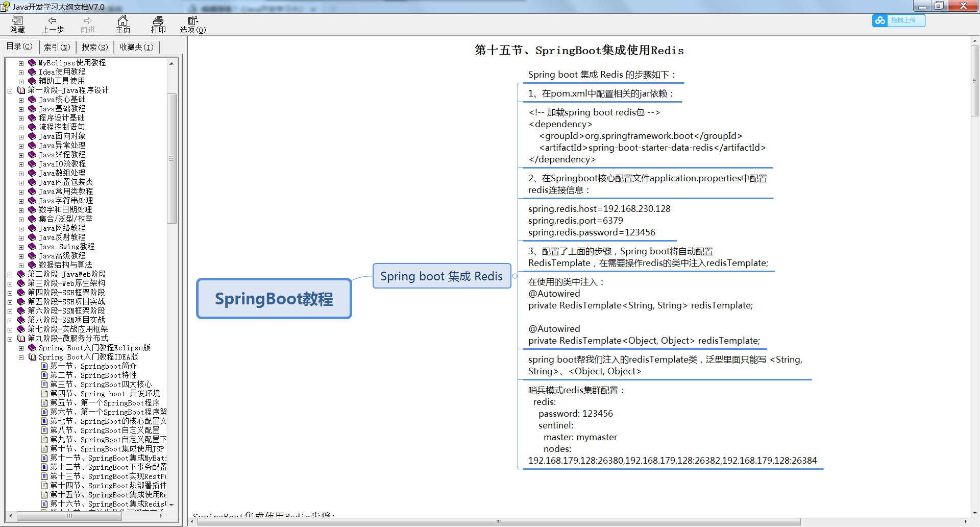The image size is (980, 527).
Task: Switch to the 目录(C) tab
Action: point(19,46)
